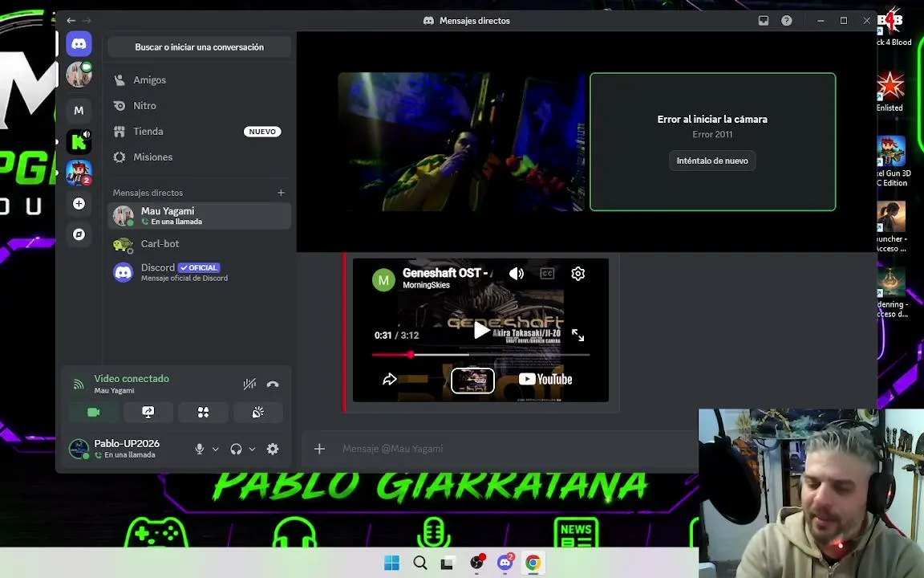Share your screen button
This screenshot has height=578, width=924.
tap(148, 413)
